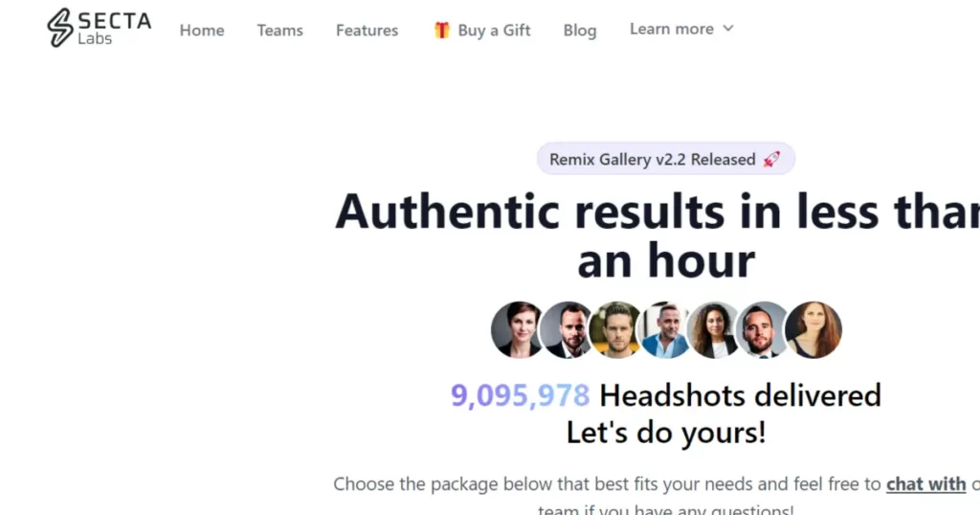Click the Headshots delivered text

pos(740,395)
